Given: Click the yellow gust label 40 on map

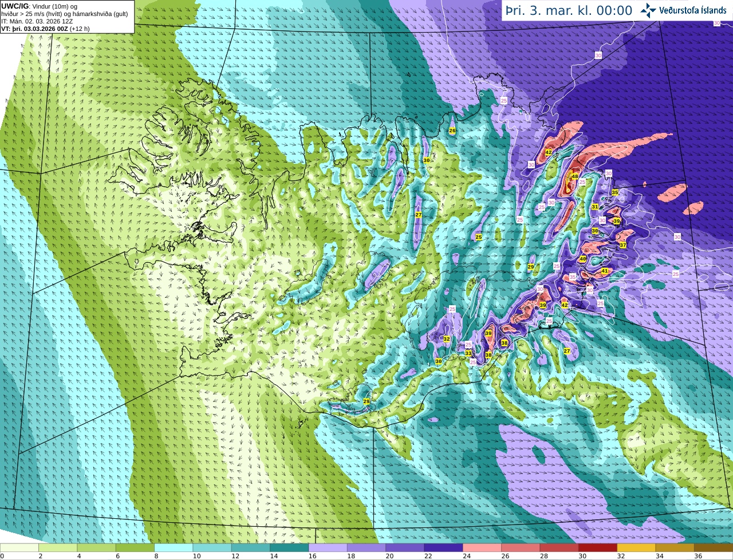Looking at the screenshot, I should click(x=583, y=259).
